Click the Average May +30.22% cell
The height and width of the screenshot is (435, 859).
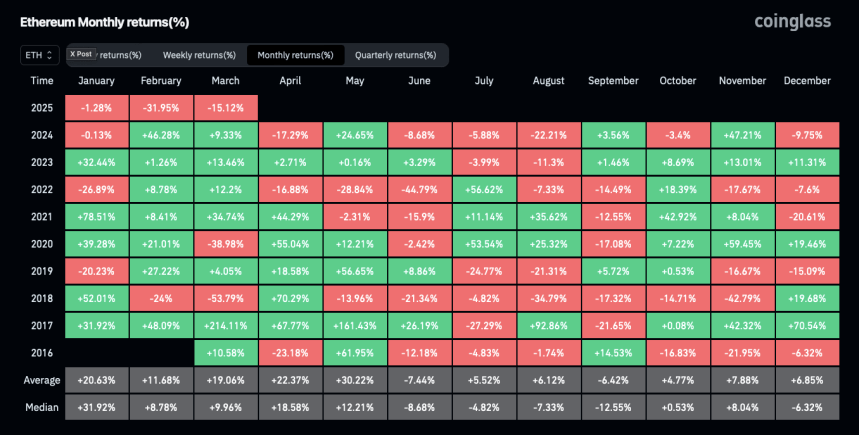click(x=355, y=379)
